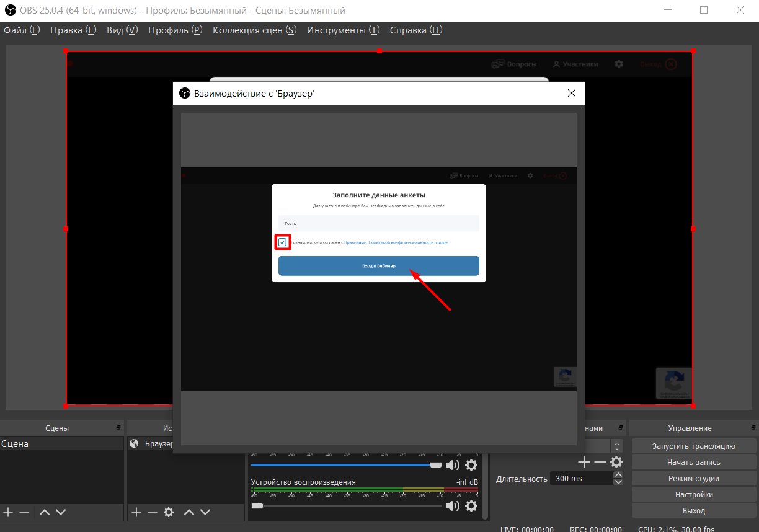Click the settings gear in the interaction window webinar header
The width and height of the screenshot is (759, 532).
click(530, 175)
